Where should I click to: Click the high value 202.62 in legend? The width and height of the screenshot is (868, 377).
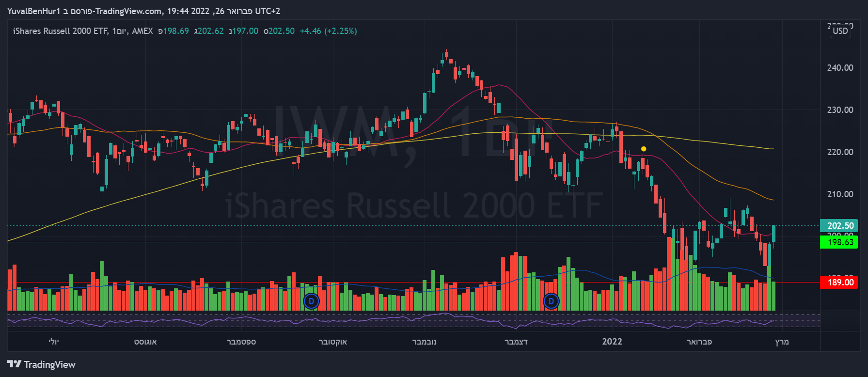211,31
